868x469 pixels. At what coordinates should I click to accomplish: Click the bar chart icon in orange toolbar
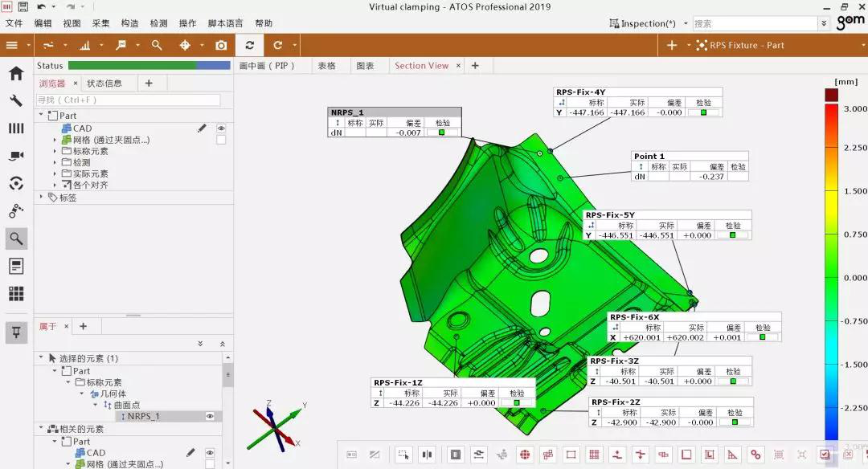point(84,45)
